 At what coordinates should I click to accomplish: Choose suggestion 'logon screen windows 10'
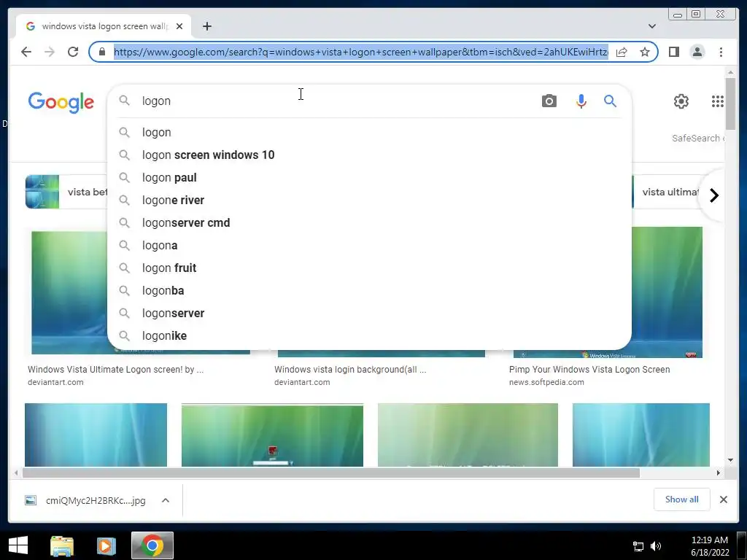click(x=369, y=155)
